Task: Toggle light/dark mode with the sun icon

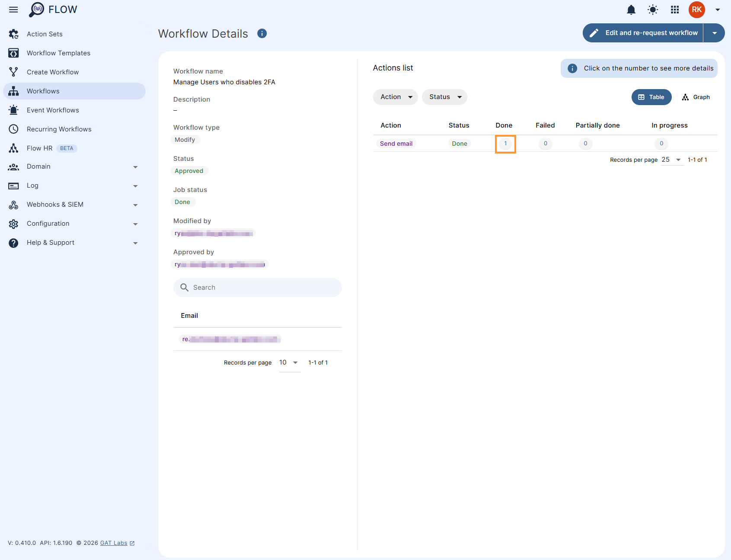Action: pyautogui.click(x=652, y=10)
